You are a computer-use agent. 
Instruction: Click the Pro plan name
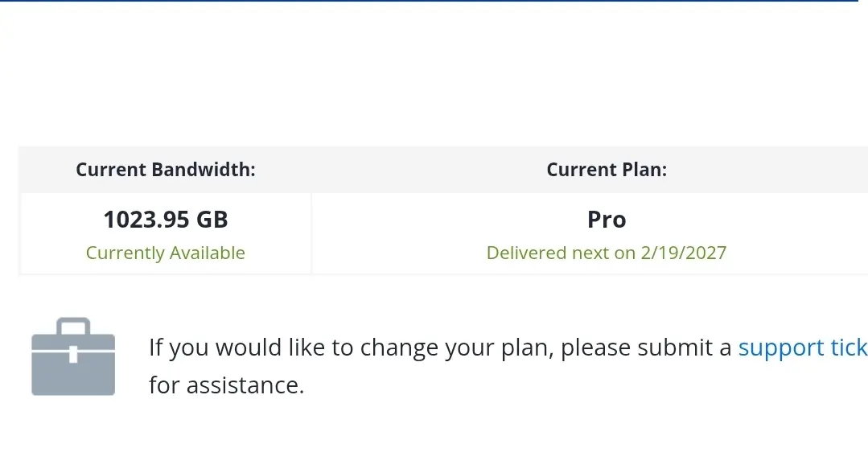point(607,220)
